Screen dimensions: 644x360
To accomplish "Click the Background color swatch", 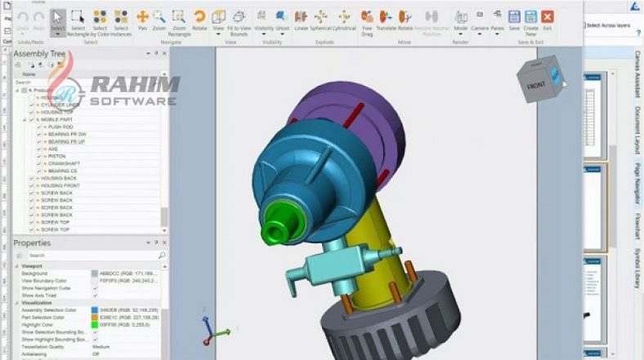I will click(x=95, y=273).
